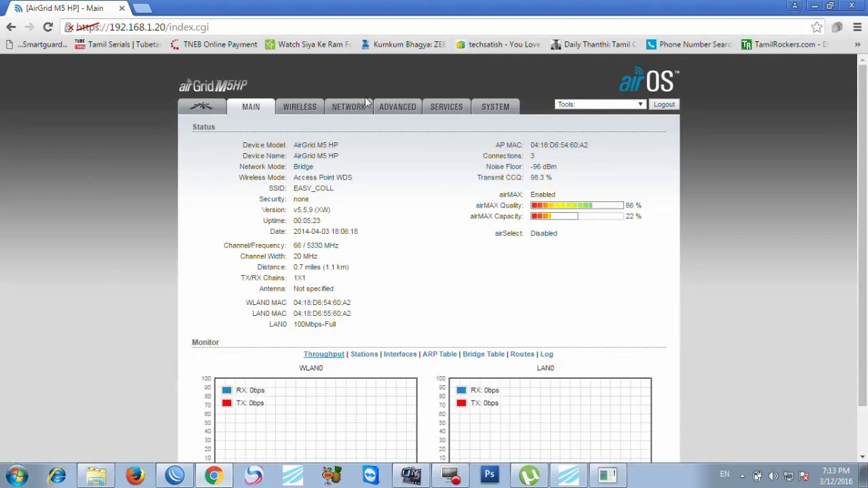Click the browser back arrow
This screenshot has width=868, height=488.
pyautogui.click(x=11, y=27)
